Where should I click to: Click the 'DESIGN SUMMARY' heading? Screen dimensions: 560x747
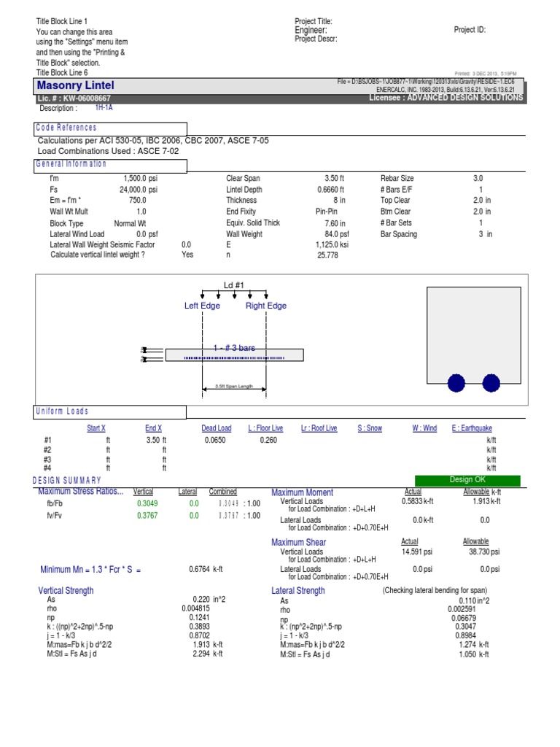[66, 480]
